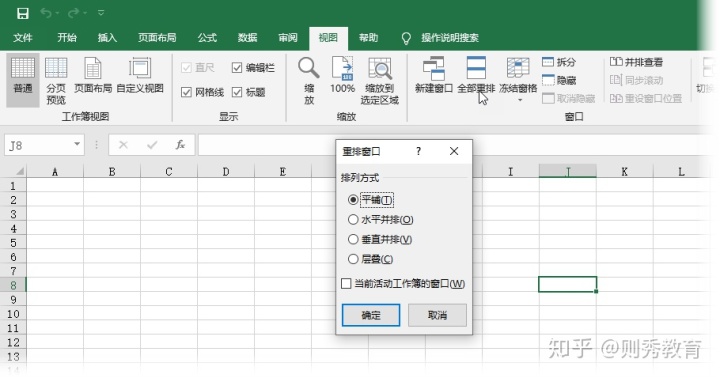The width and height of the screenshot is (720, 378).
Task: Select the 垂直并排 radio option
Action: tap(353, 239)
